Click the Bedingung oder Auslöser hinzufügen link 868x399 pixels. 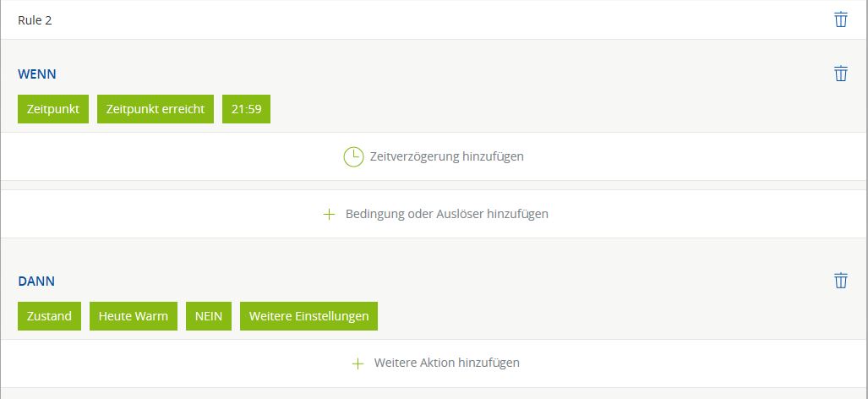pyautogui.click(x=446, y=214)
